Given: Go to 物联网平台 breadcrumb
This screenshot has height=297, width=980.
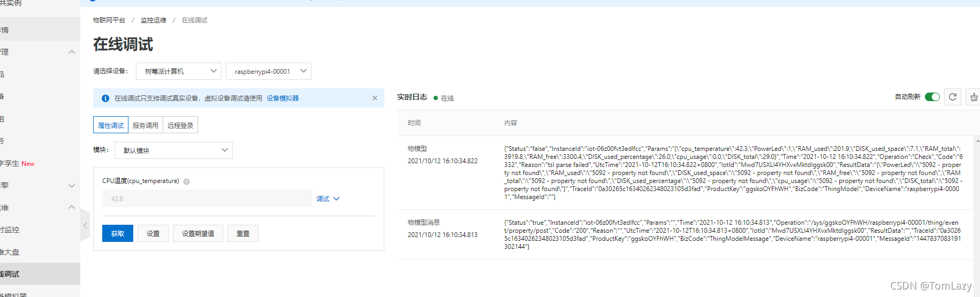Looking at the screenshot, I should pyautogui.click(x=109, y=20).
